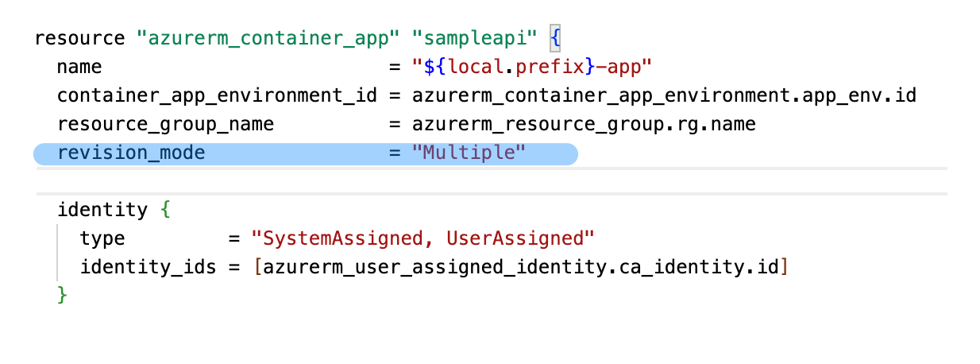This screenshot has width=980, height=364.
Task: Click the highlighted revision_mode attribute key
Action: pyautogui.click(x=131, y=153)
